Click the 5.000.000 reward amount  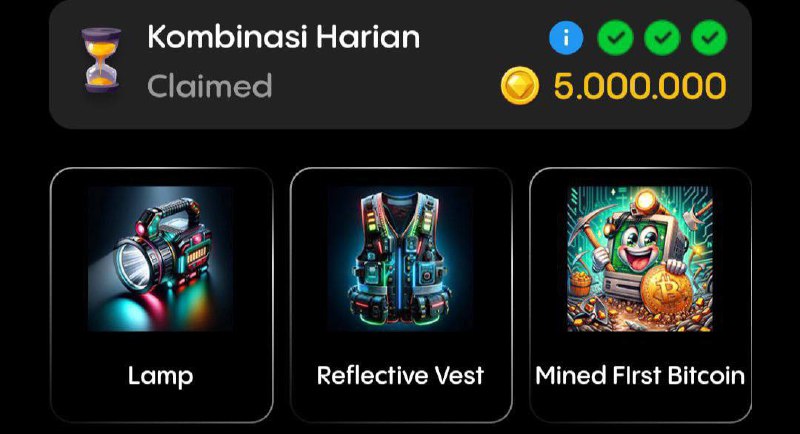pyautogui.click(x=640, y=86)
